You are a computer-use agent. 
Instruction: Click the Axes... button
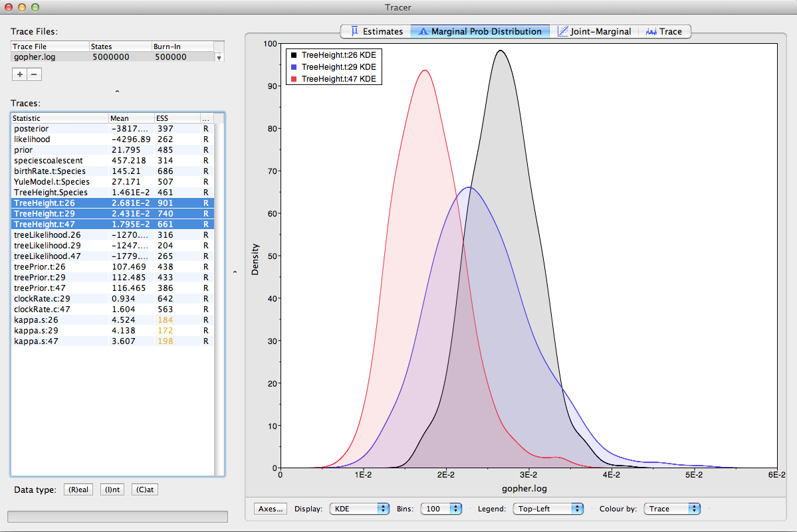pyautogui.click(x=271, y=509)
